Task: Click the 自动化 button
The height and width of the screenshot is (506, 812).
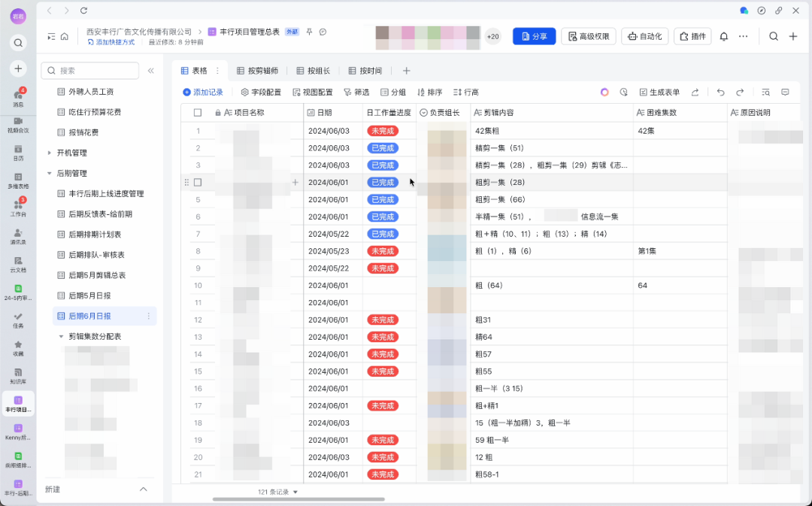Action: pyautogui.click(x=645, y=36)
